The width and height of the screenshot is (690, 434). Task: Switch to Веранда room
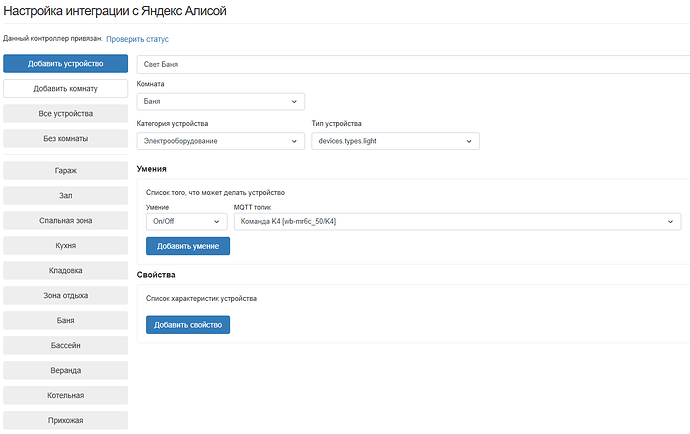[x=66, y=371]
